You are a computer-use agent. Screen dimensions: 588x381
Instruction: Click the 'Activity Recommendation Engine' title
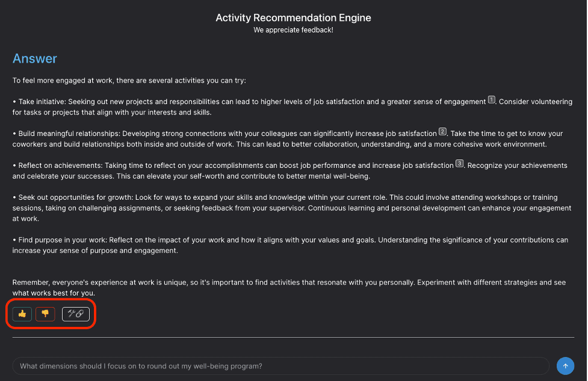[293, 17]
